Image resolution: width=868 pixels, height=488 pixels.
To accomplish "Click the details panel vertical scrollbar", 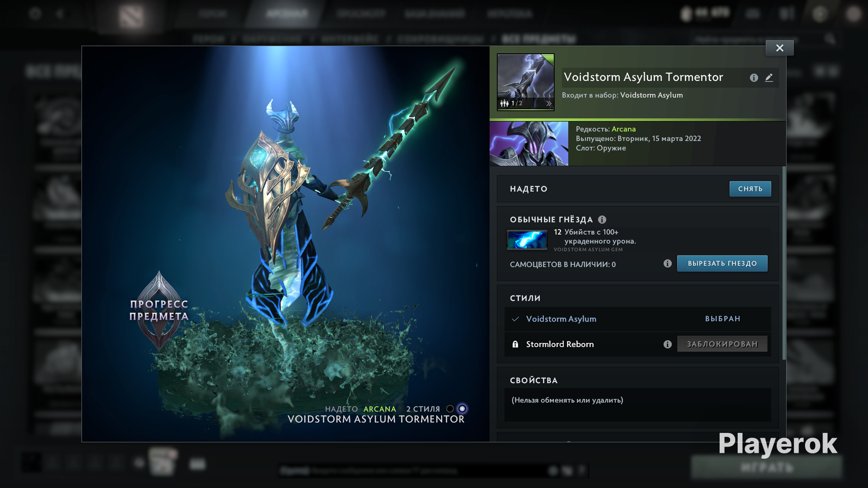I will 784,264.
